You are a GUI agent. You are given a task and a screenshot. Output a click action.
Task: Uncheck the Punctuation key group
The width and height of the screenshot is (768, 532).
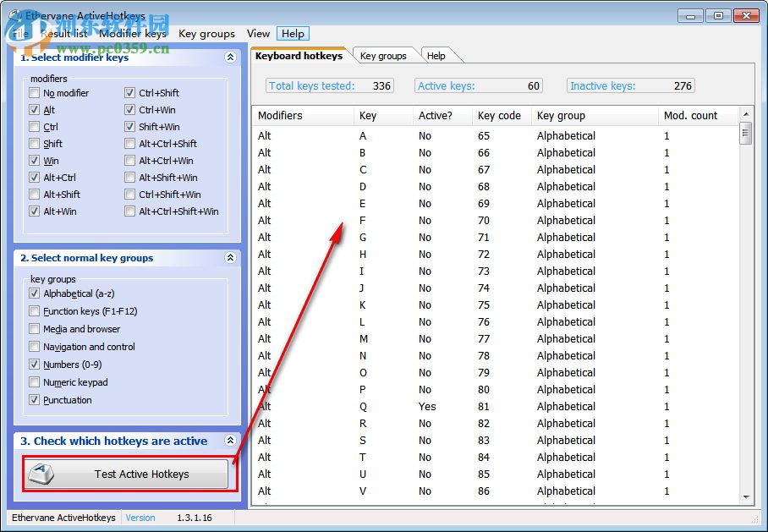click(x=35, y=400)
